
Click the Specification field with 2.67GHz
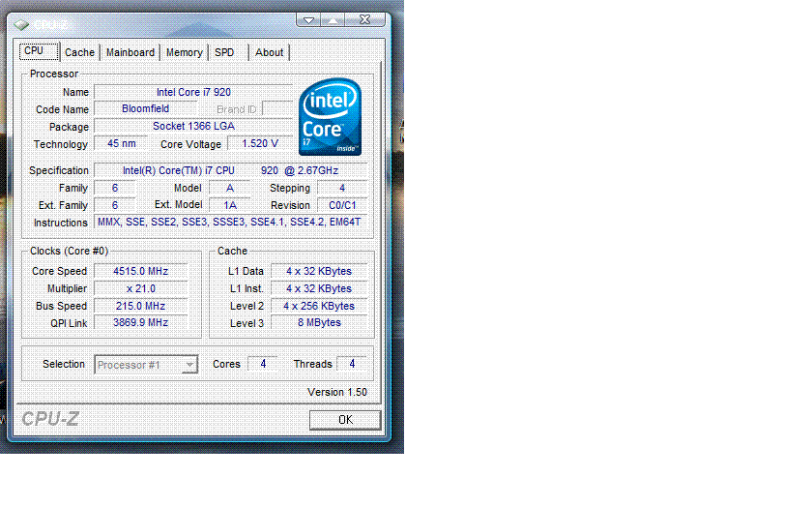point(230,170)
